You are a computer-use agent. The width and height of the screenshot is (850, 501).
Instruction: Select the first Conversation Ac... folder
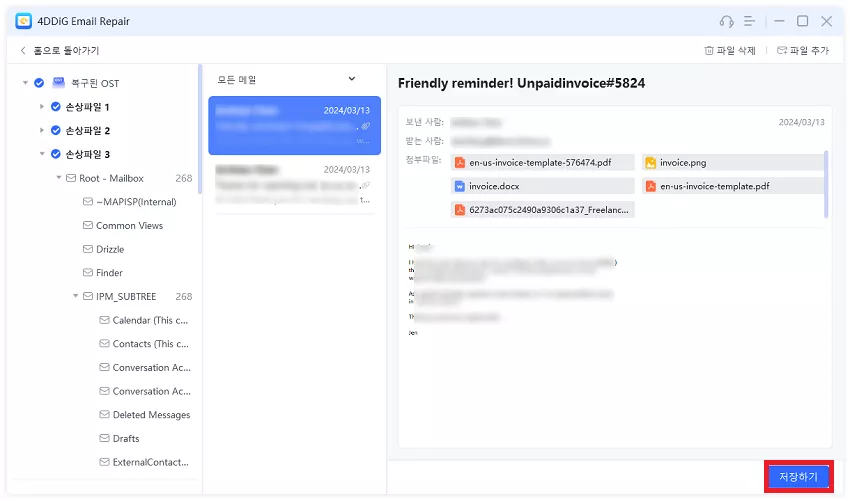point(151,368)
